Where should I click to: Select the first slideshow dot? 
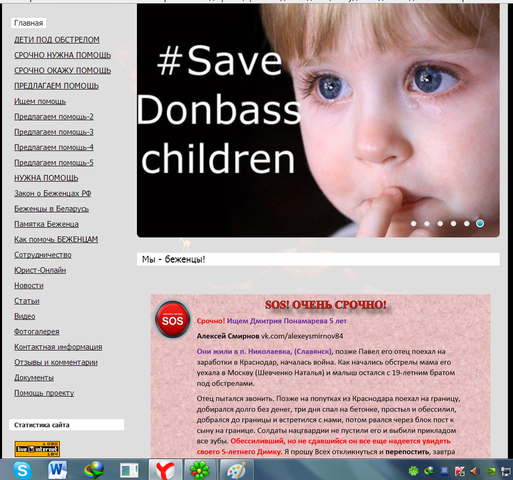coord(413,223)
